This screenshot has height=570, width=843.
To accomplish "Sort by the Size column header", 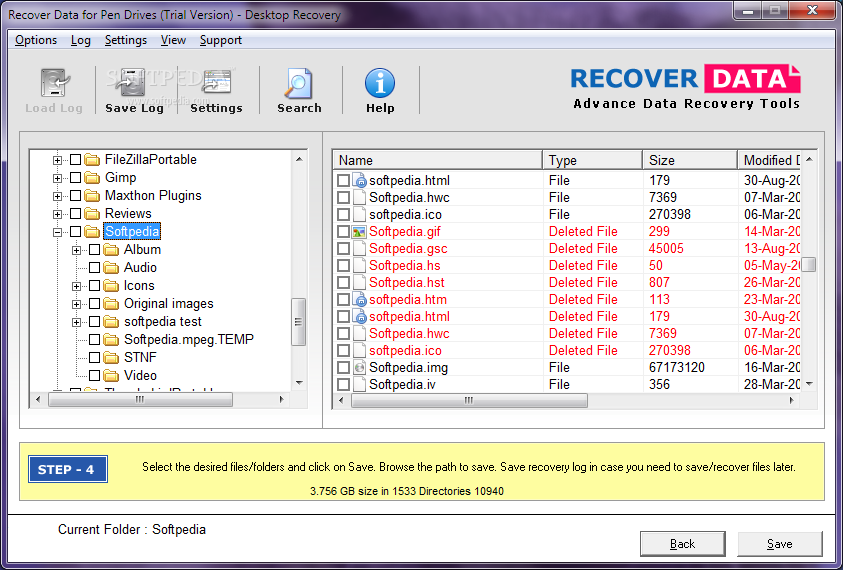I will click(690, 160).
